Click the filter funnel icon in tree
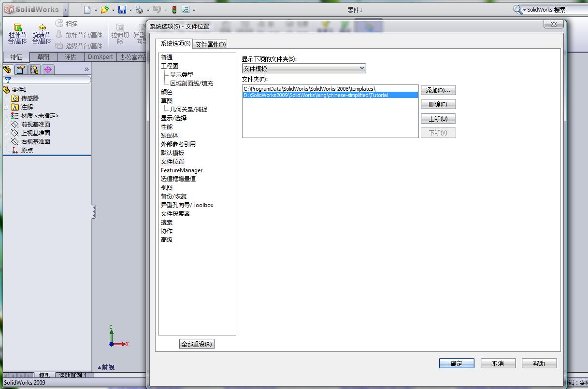Screen dimensions: 588x389 click(x=8, y=80)
